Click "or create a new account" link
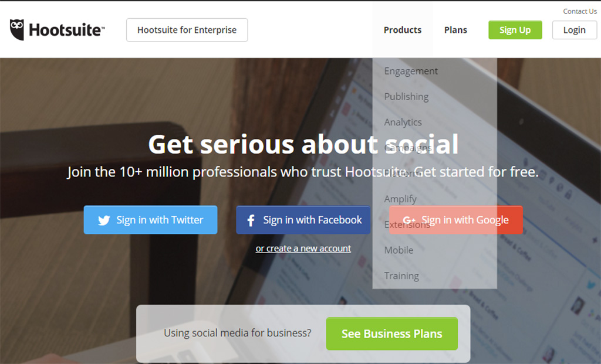Image resolution: width=601 pixels, height=364 pixels. click(303, 249)
